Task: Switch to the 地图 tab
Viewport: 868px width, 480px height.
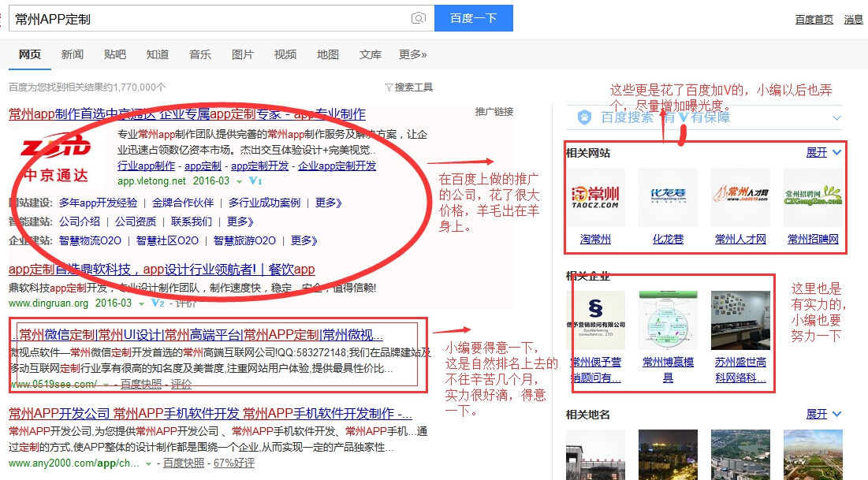Action: (x=328, y=54)
